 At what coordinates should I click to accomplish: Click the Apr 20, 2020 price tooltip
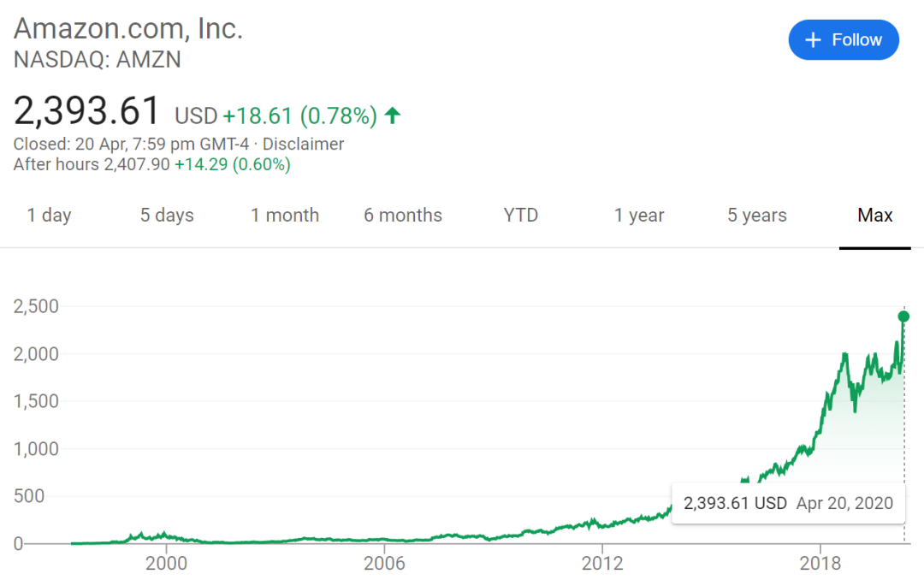pos(787,503)
